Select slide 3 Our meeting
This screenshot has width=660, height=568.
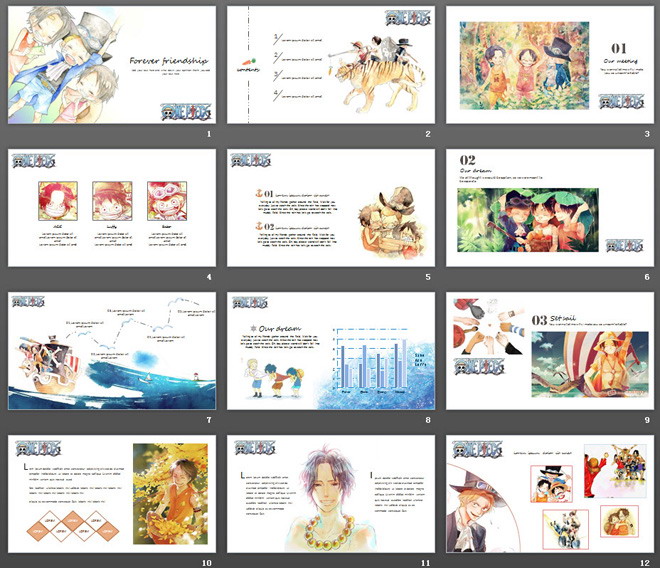[x=550, y=64]
